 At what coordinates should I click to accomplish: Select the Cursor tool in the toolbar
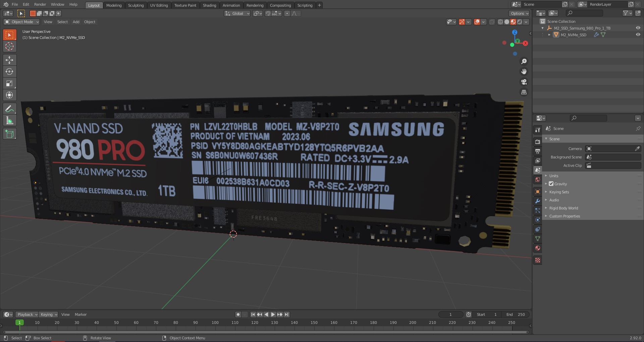(9, 46)
